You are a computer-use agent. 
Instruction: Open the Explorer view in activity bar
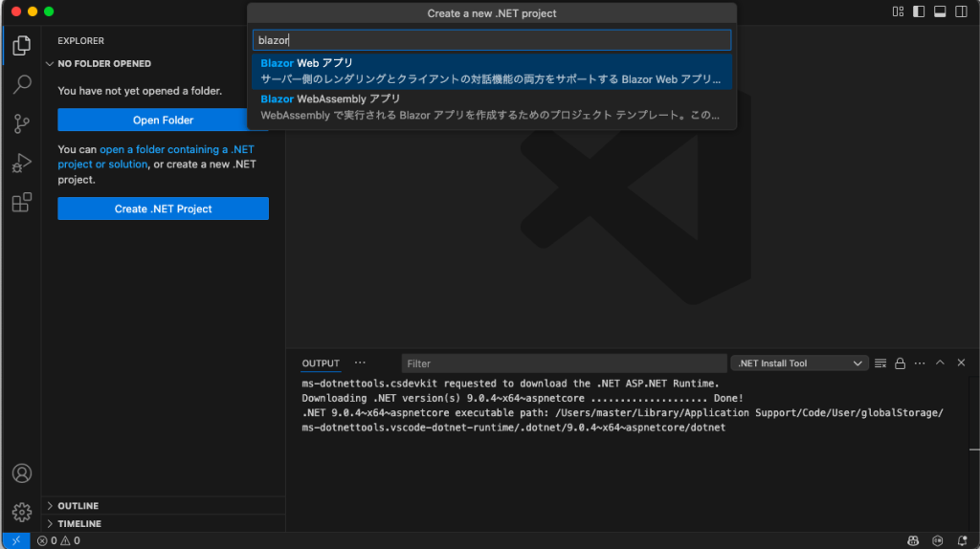pos(21,46)
